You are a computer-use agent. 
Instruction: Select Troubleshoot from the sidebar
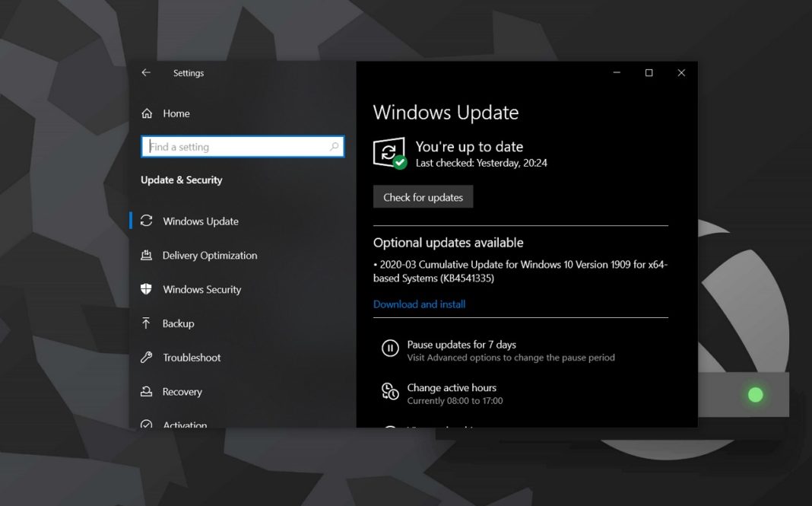tap(192, 358)
